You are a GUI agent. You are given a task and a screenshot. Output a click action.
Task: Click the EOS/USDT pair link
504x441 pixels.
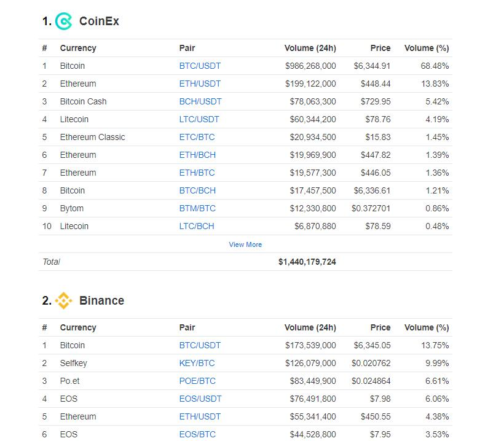click(x=200, y=399)
